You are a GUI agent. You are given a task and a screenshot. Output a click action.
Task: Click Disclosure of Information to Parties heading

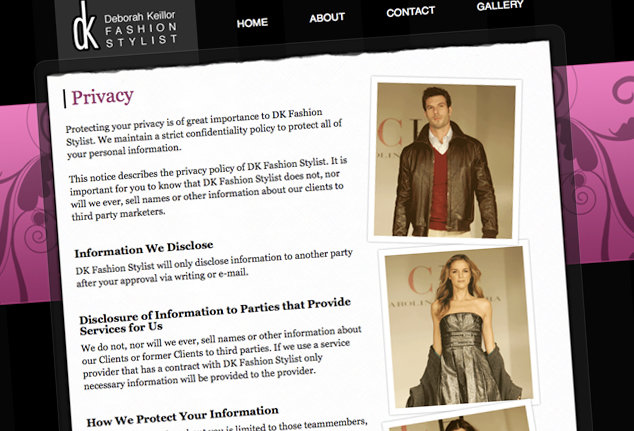[x=215, y=316]
